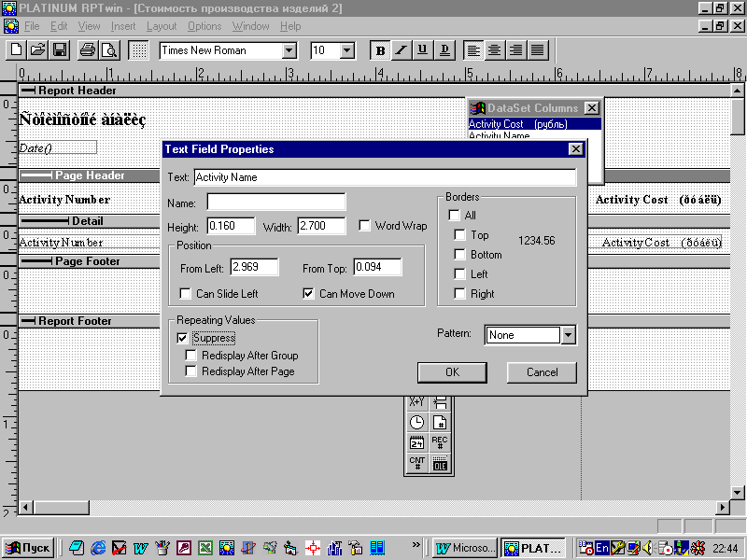Select the Center alignment icon
The image size is (747, 560).
pyautogui.click(x=495, y=50)
